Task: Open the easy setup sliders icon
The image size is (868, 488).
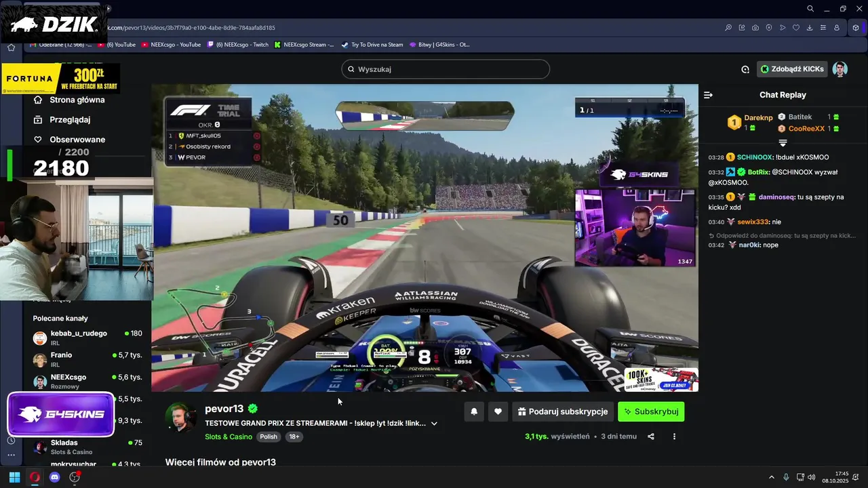Action: [x=823, y=28]
